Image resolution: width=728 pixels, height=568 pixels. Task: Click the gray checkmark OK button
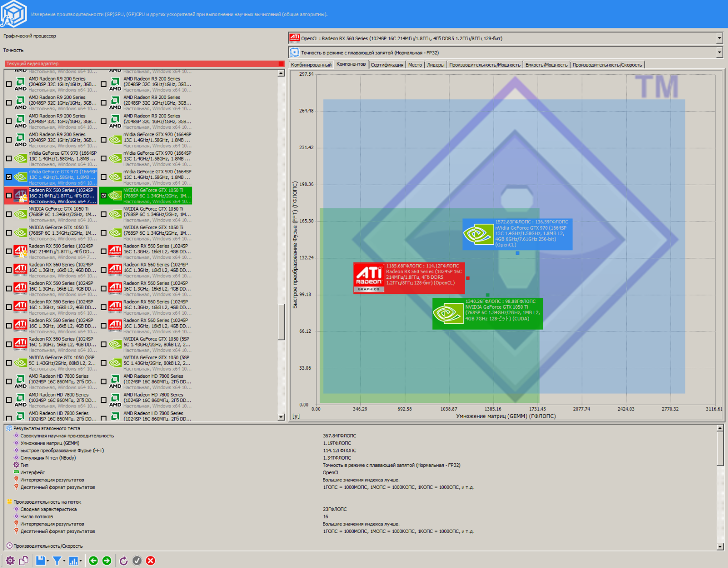[137, 561]
